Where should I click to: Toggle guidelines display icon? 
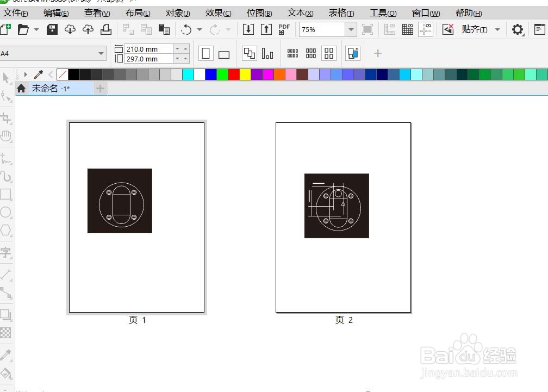click(426, 29)
